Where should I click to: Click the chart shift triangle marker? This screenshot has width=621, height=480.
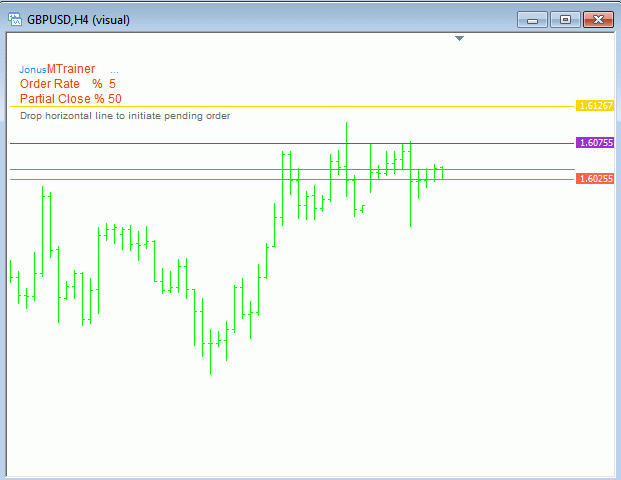click(459, 38)
